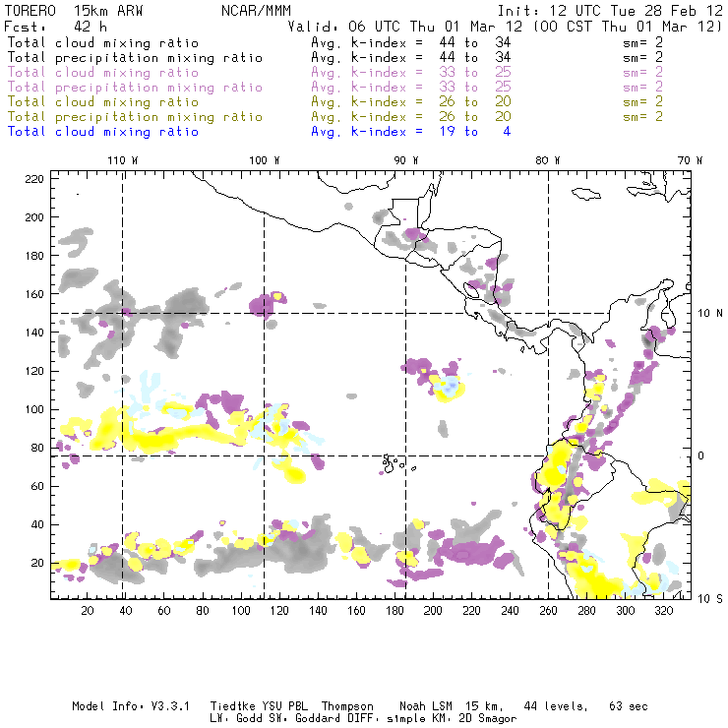Click the 'Noah LSM' footer text
The height and width of the screenshot is (728, 728).
(x=426, y=706)
